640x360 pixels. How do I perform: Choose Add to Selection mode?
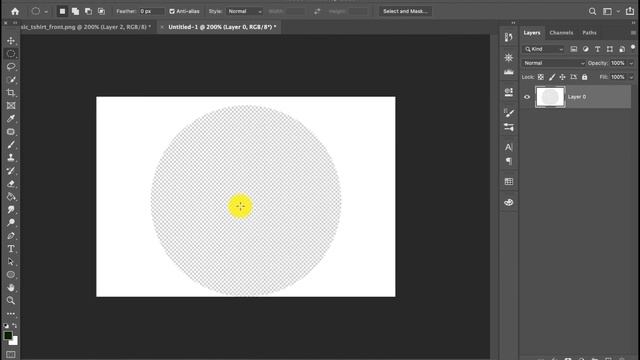point(75,11)
